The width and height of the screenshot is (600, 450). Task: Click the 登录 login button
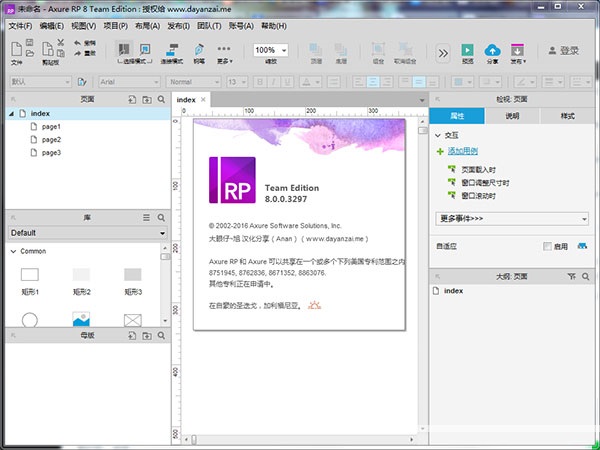564,51
